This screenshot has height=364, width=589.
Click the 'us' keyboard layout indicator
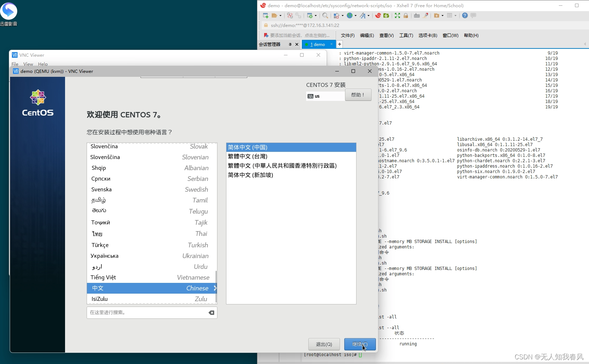point(325,96)
